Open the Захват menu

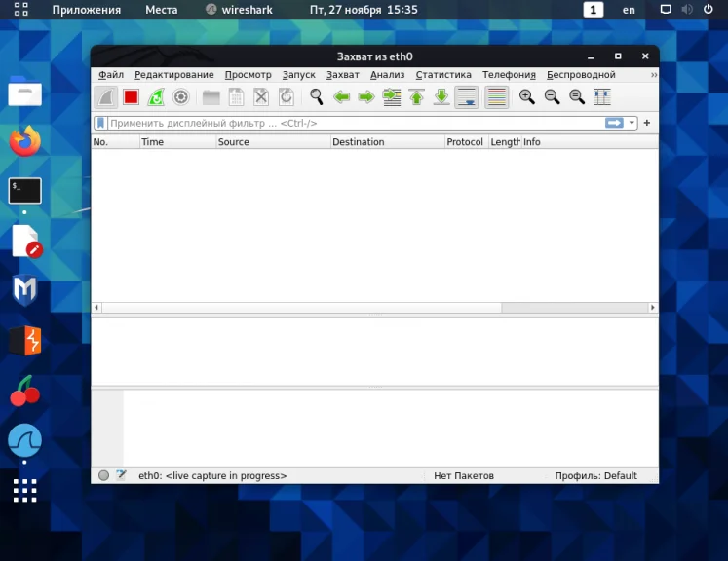[343, 75]
